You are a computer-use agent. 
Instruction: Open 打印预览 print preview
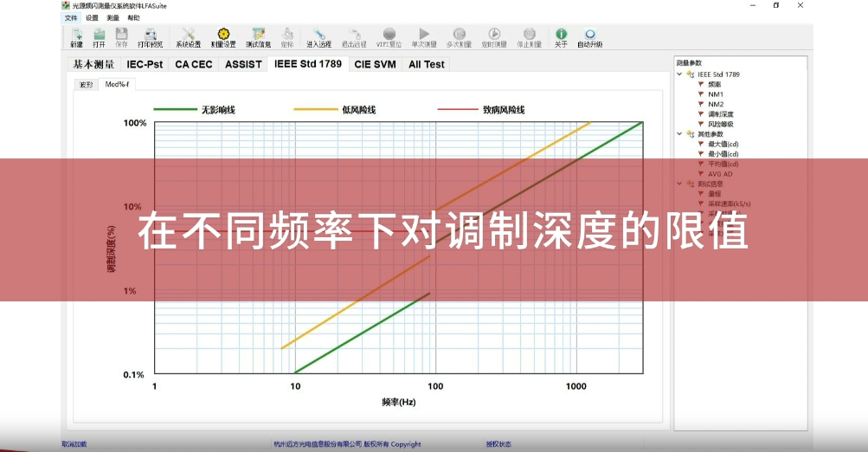pyautogui.click(x=150, y=36)
